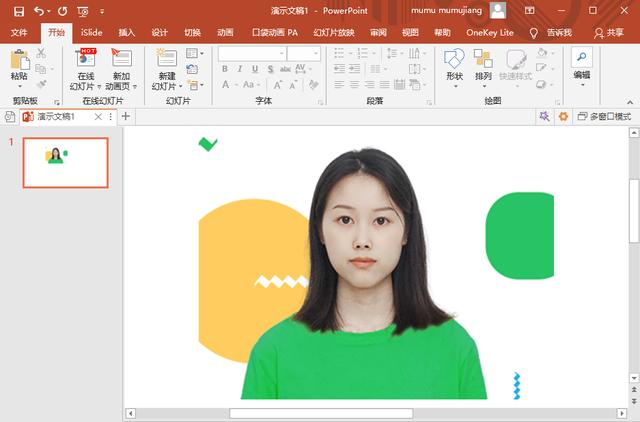Switch to the 设计 tab

pyautogui.click(x=160, y=33)
